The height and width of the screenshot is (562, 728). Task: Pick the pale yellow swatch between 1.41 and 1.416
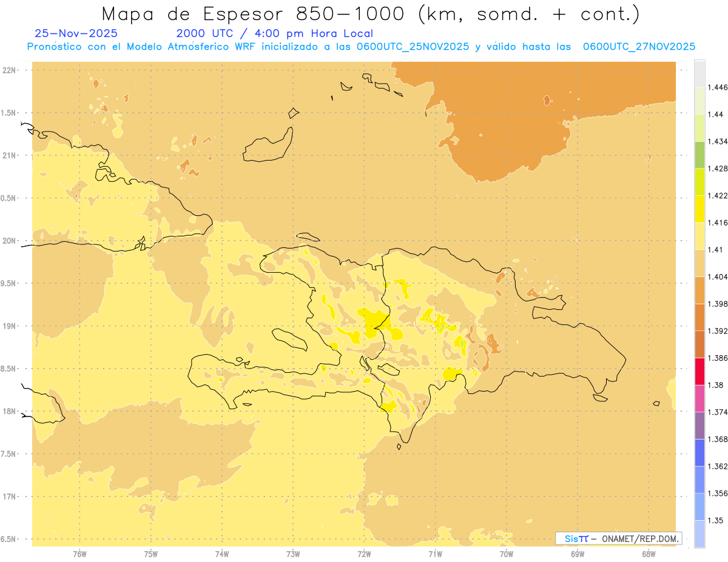pyautogui.click(x=699, y=236)
